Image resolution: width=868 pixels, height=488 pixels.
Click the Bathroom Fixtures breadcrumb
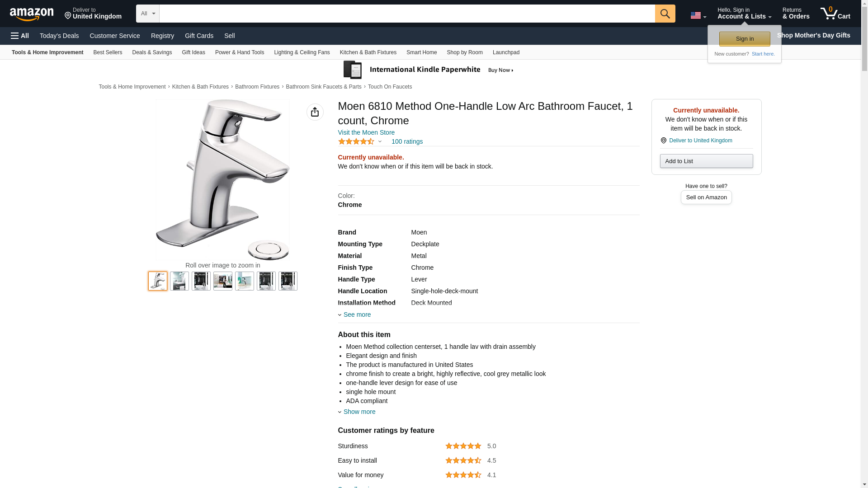point(257,87)
